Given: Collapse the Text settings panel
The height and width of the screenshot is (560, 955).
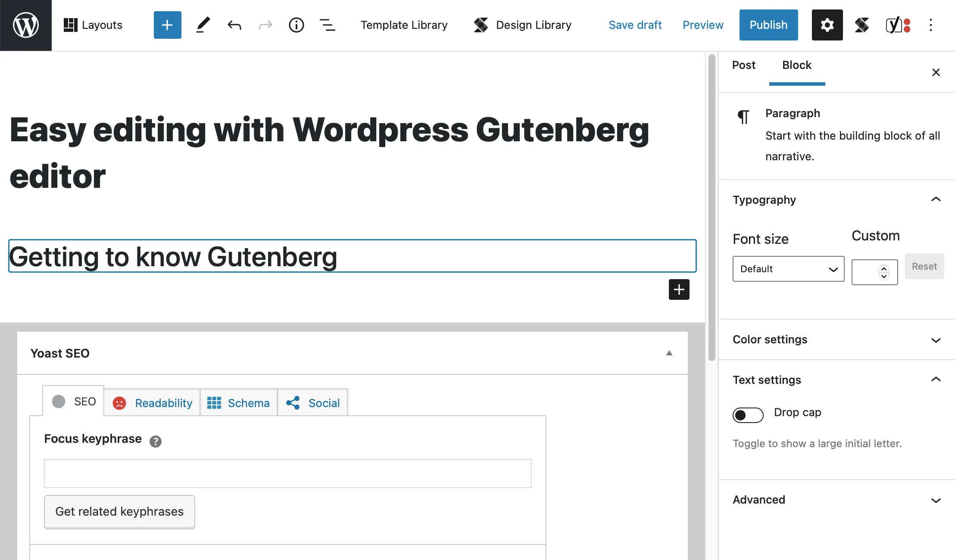Looking at the screenshot, I should click(837, 380).
